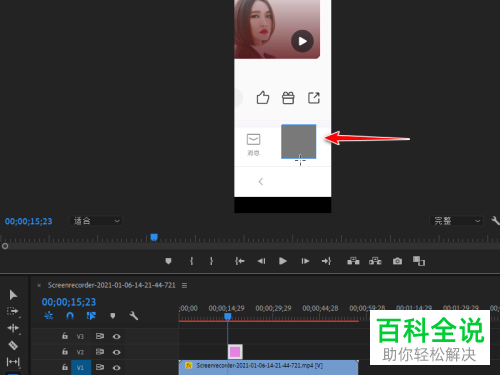Hide track V3 output with eye icon
Image resolution: width=500 pixels, height=375 pixels.
(x=116, y=337)
